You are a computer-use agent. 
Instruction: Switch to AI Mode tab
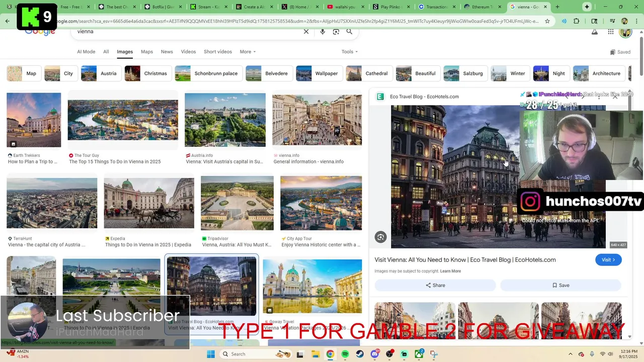(86, 52)
